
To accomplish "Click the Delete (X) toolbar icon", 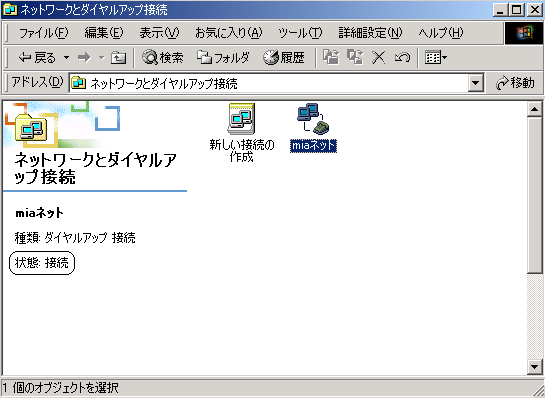I will coord(378,57).
